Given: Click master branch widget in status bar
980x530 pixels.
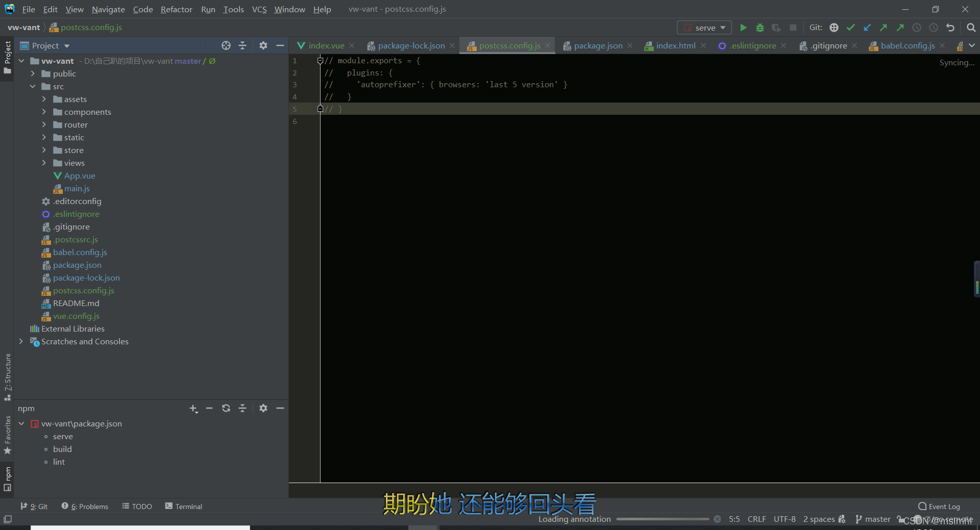Looking at the screenshot, I should [x=873, y=519].
